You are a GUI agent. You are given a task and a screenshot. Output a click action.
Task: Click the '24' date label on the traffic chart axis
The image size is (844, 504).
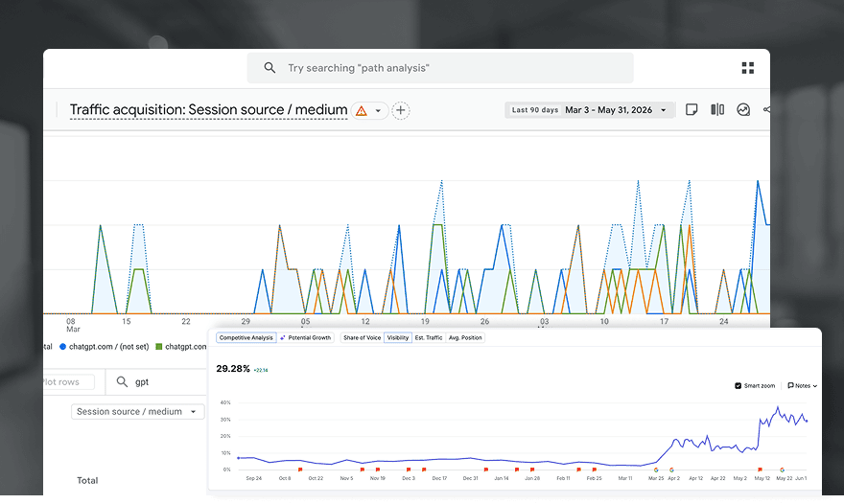[x=724, y=321]
